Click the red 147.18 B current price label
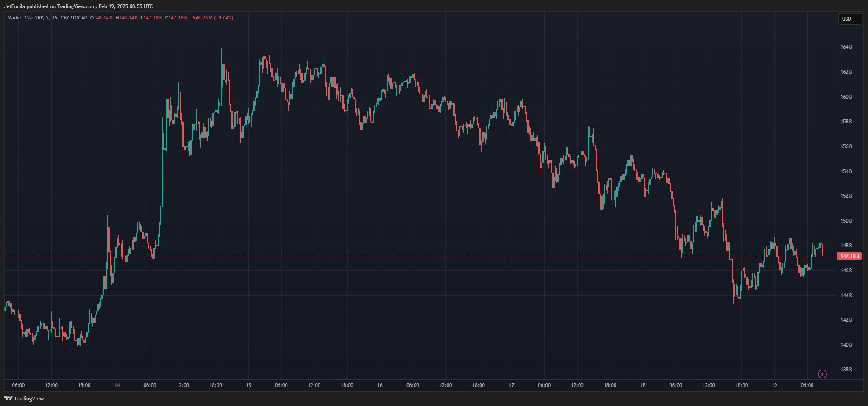The width and height of the screenshot is (868, 406). point(850,256)
